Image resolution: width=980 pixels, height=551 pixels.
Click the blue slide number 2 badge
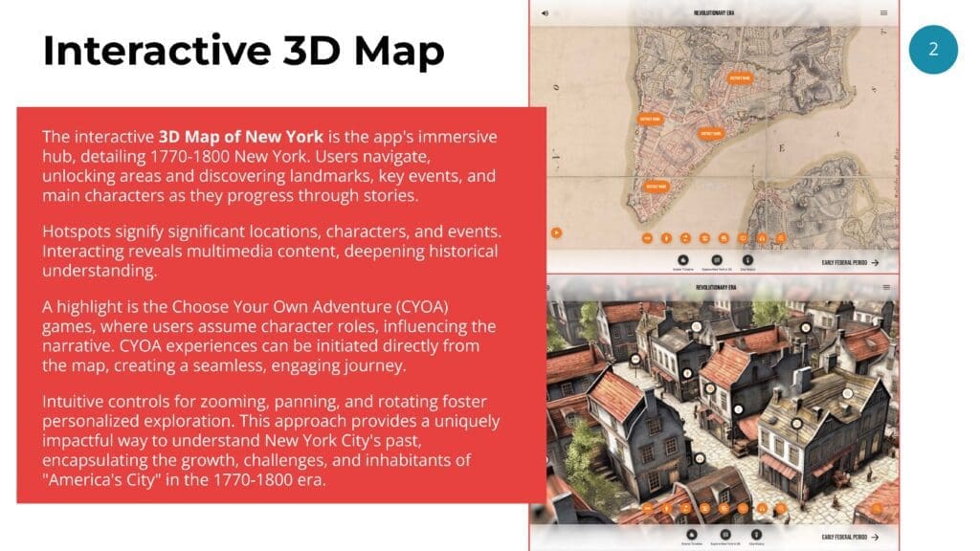[x=933, y=49]
